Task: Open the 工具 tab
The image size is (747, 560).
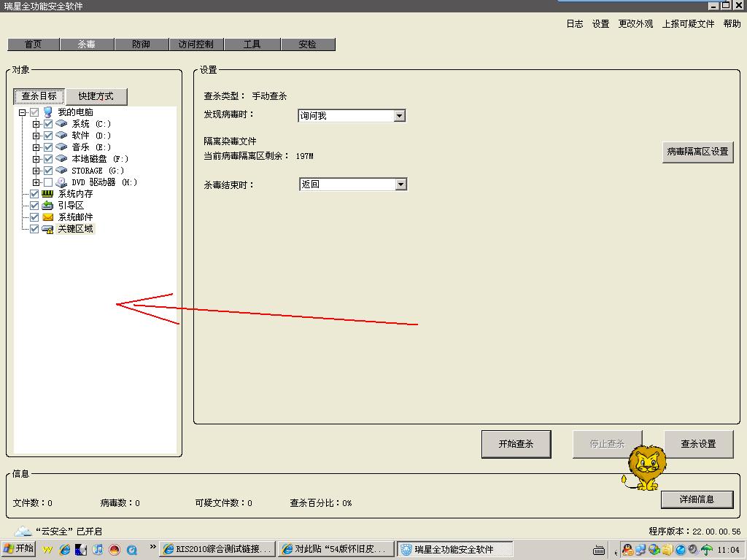Action: [252, 44]
